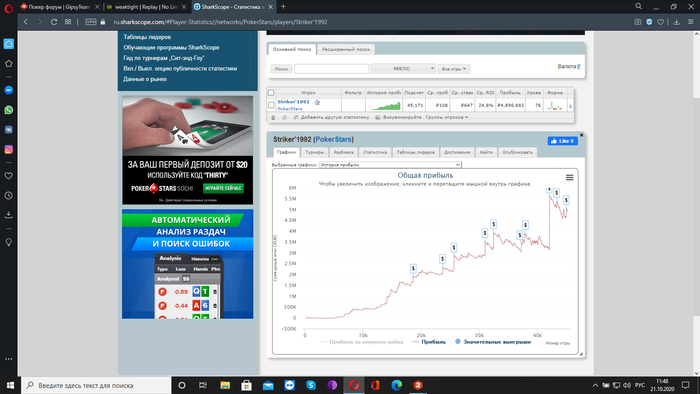Viewport: 700px width, 394px height.
Task: Toggle the 'Значительные выигрыши' legend series
Action: pos(493,342)
